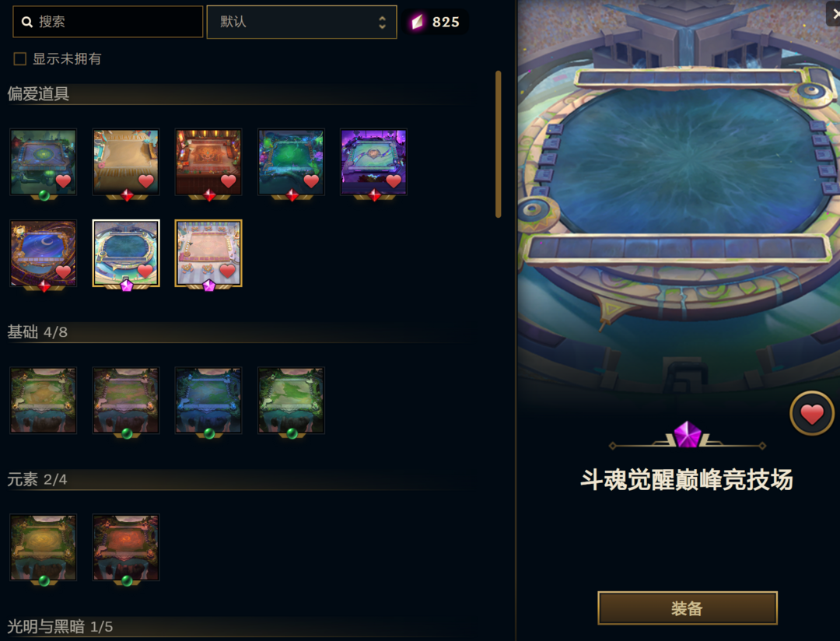840x641 pixels.
Task: Click the purple 825 currency icon
Action: point(418,22)
